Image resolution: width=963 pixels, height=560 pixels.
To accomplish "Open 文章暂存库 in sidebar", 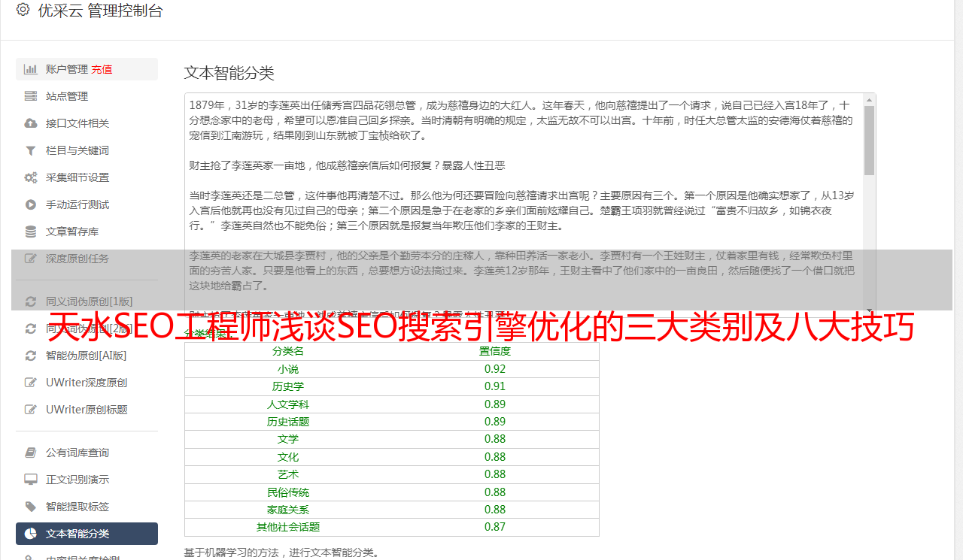I will 87,232.
